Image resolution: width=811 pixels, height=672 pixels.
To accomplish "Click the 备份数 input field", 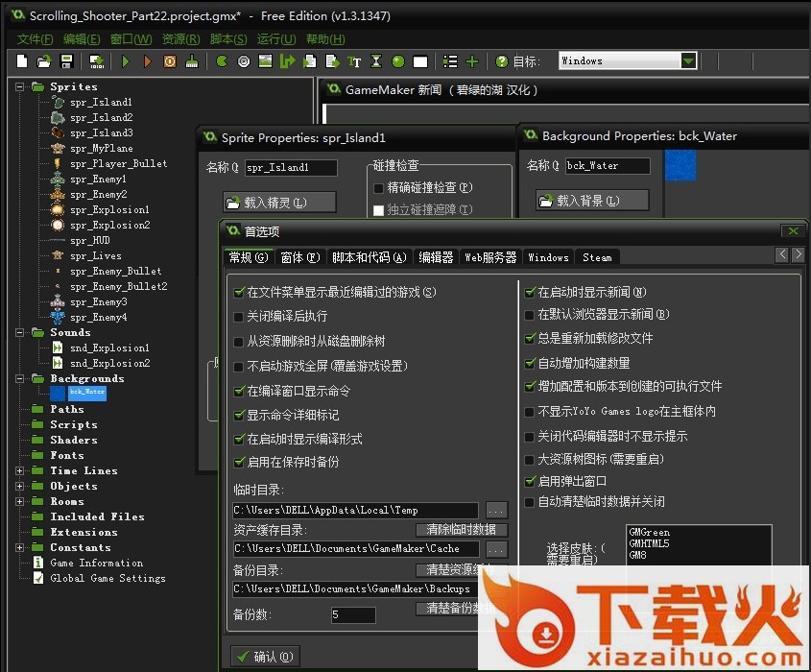I will pyautogui.click(x=353, y=614).
